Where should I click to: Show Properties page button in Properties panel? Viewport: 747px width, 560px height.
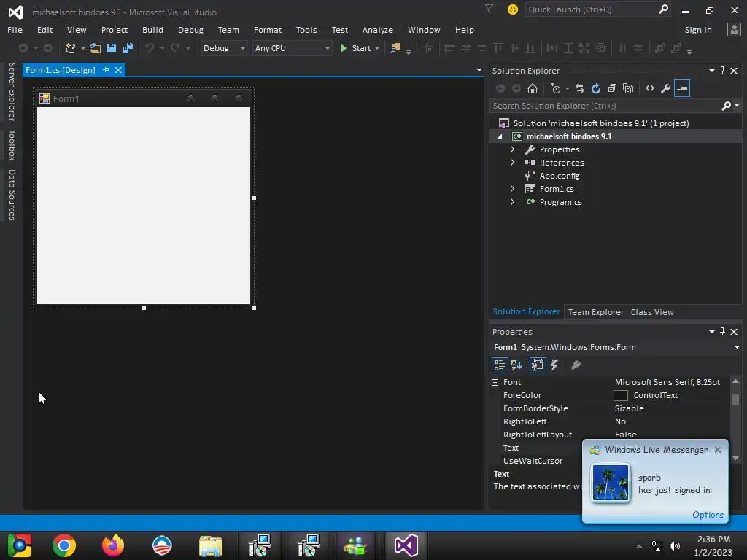tap(538, 365)
